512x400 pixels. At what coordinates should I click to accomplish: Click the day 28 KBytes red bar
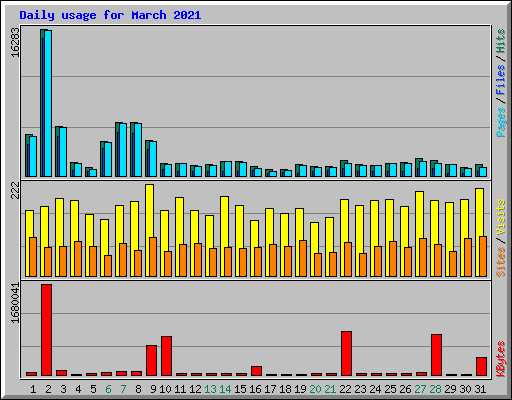pyautogui.click(x=436, y=355)
